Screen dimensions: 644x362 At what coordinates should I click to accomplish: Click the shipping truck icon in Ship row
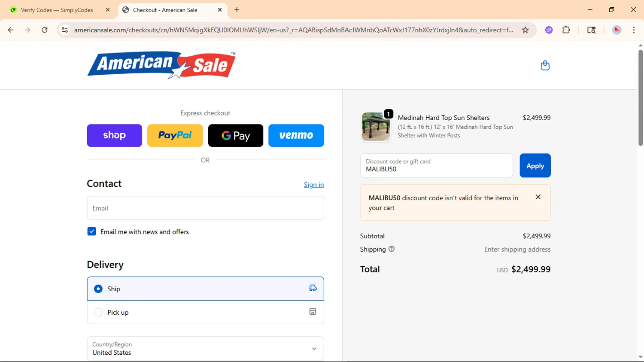coord(313,288)
